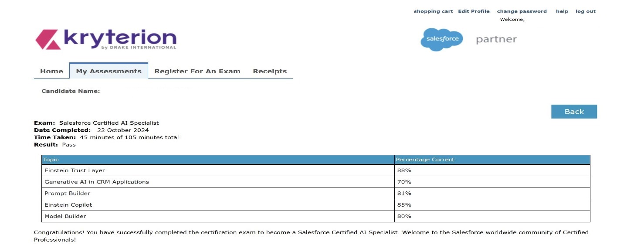Select the Einstein Copilot topic cell
Viewport: 644px width, 252px height.
218,204
